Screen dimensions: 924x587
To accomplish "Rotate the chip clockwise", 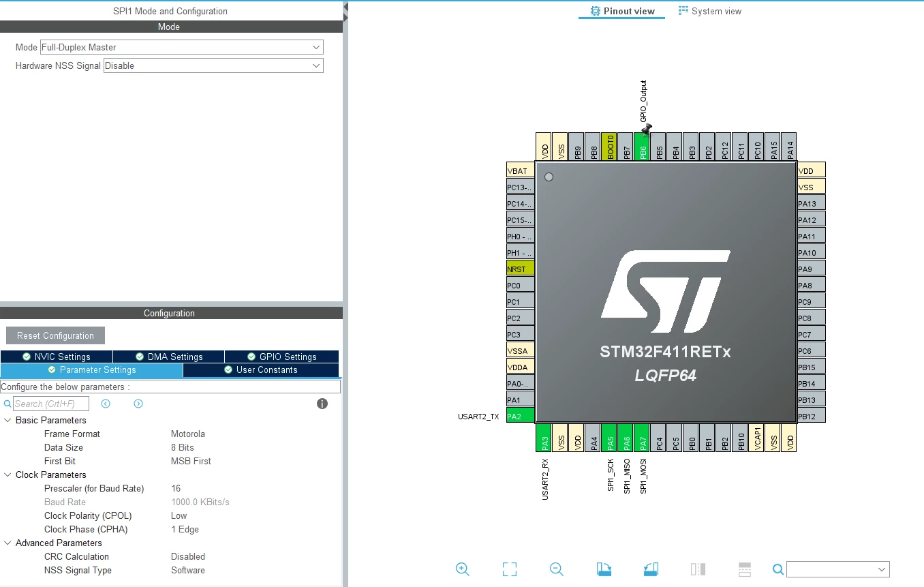I will tap(604, 569).
